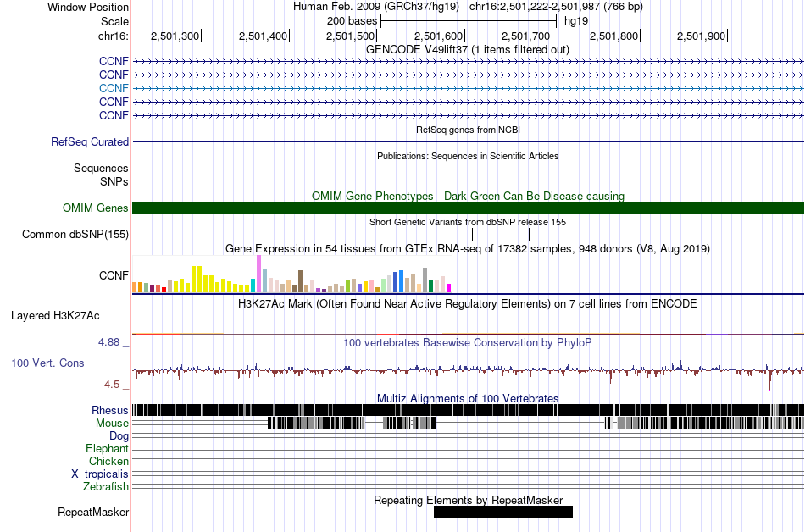Viewport: 805px width, 532px height.
Task: Click the "Window Position" label
Action: 88,7
